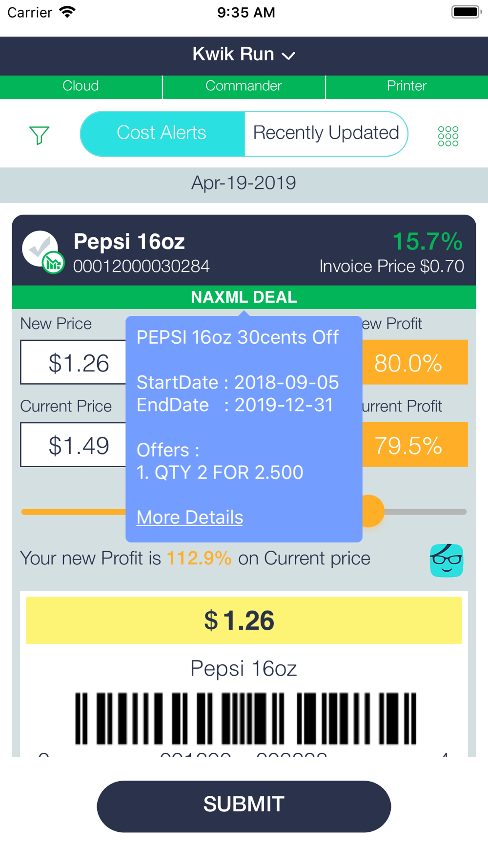Tap the Wi-Fi status icon
Screen dimensions: 488x868
[67, 12]
